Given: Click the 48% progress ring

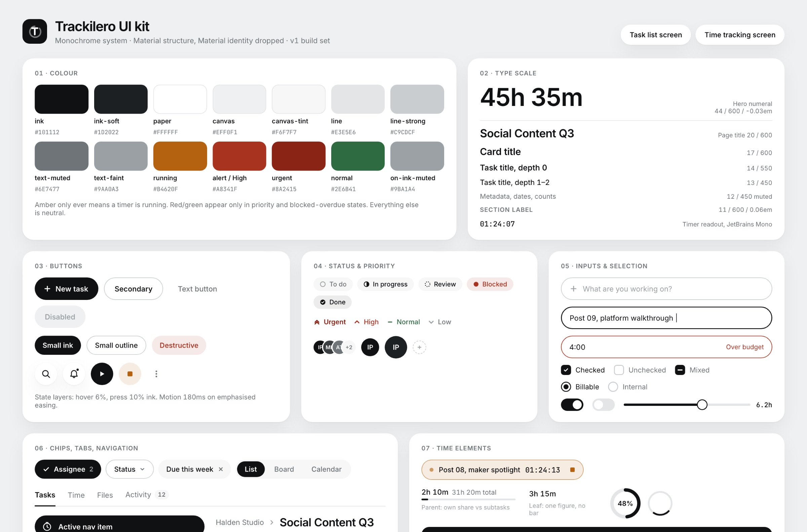Looking at the screenshot, I should [x=625, y=503].
